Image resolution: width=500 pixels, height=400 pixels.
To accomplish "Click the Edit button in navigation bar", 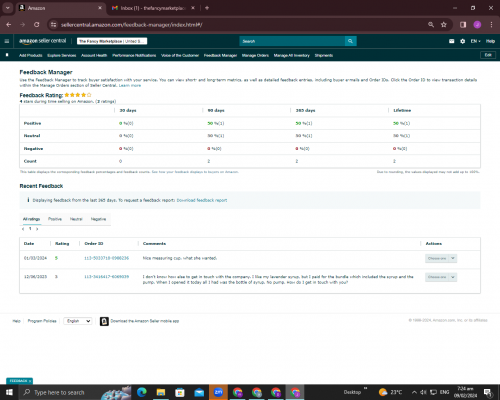I will click(x=488, y=55).
